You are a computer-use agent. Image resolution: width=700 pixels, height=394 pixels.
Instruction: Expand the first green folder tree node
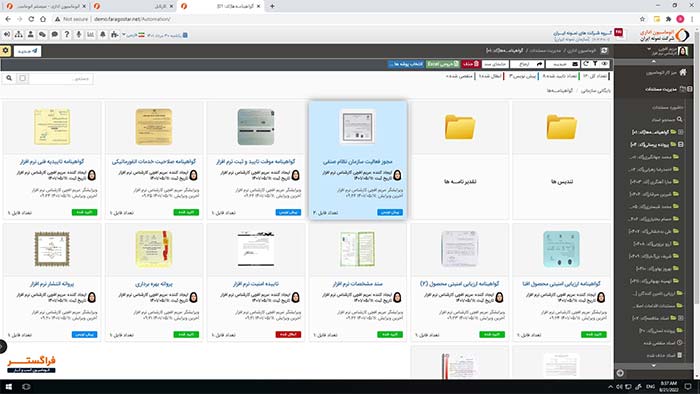point(681,132)
